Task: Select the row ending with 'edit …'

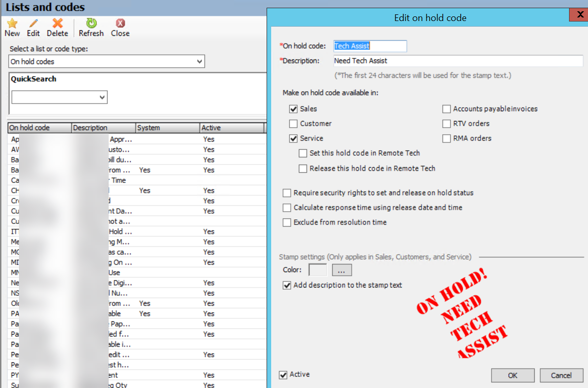Action: [137, 355]
